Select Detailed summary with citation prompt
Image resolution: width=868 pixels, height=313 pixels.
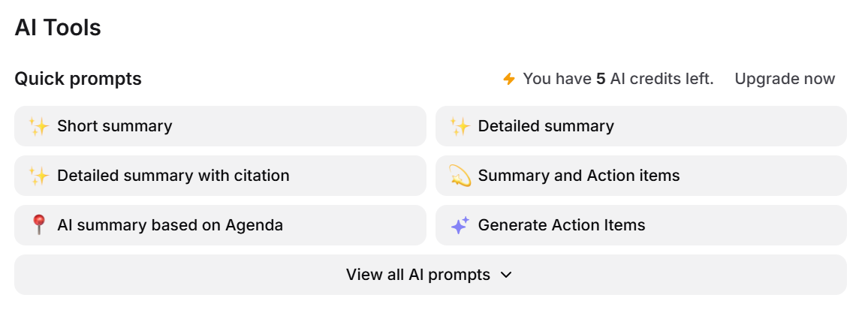220,176
